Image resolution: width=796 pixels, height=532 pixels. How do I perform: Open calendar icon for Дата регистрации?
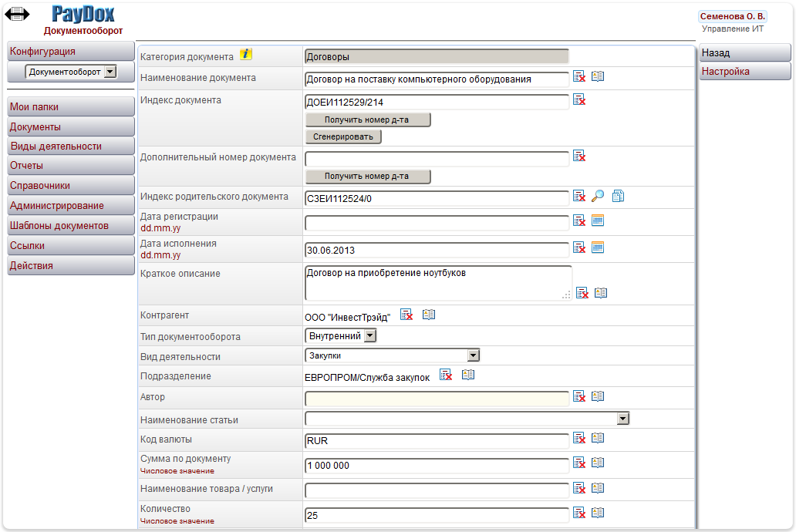(597, 221)
